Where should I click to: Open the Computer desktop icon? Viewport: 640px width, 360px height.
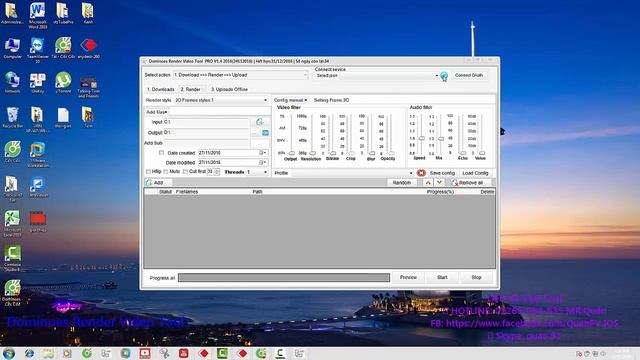pyautogui.click(x=12, y=48)
